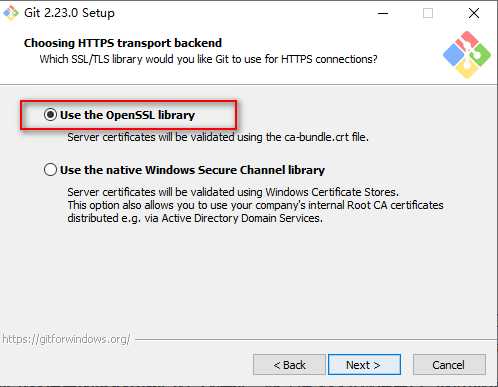
Task: Select the native Windows Secure Channel radio button
Action: pos(50,170)
